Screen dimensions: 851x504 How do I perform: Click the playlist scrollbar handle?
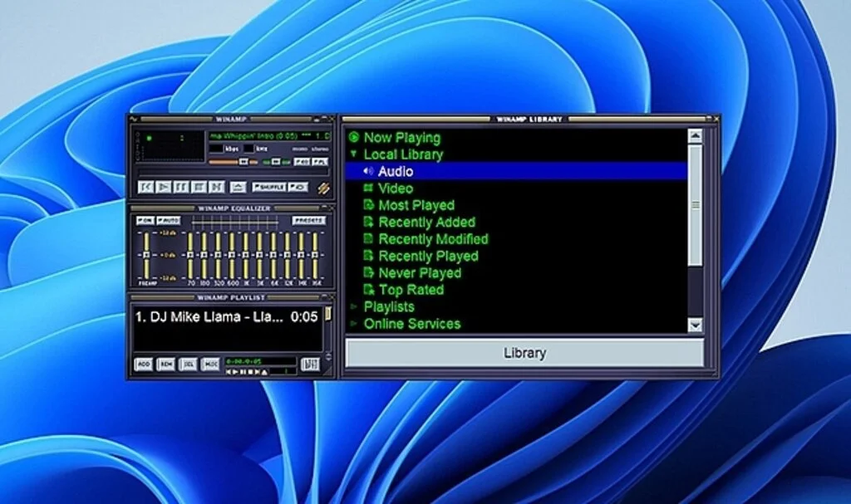click(327, 314)
